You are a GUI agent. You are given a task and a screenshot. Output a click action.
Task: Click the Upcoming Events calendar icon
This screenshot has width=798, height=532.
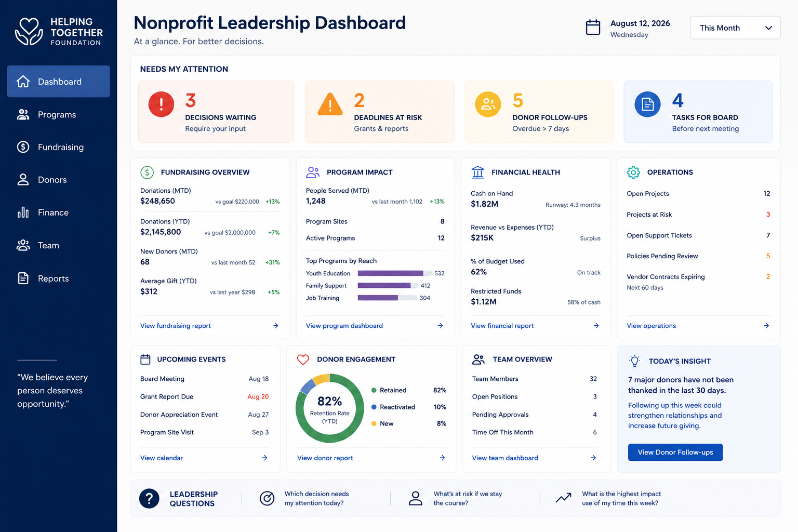pyautogui.click(x=145, y=359)
